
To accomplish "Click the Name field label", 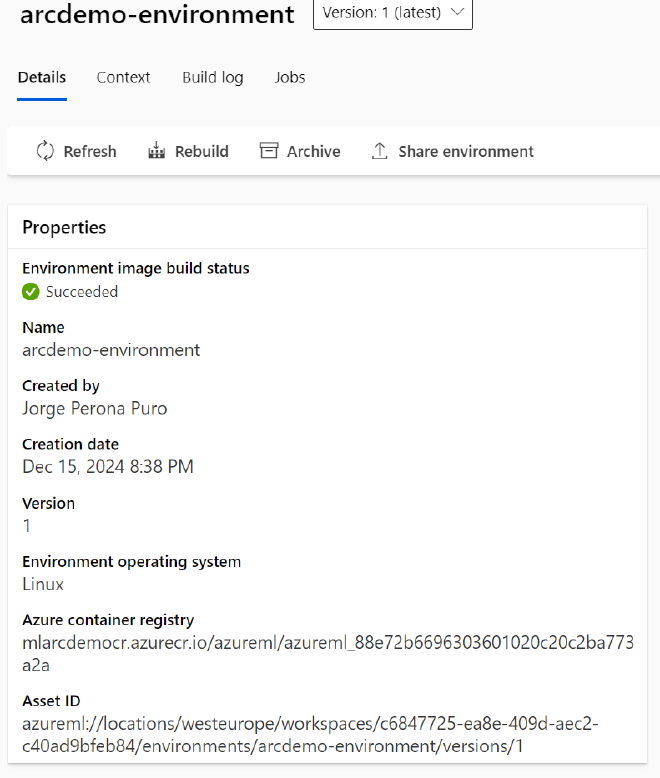I will click(43, 327).
